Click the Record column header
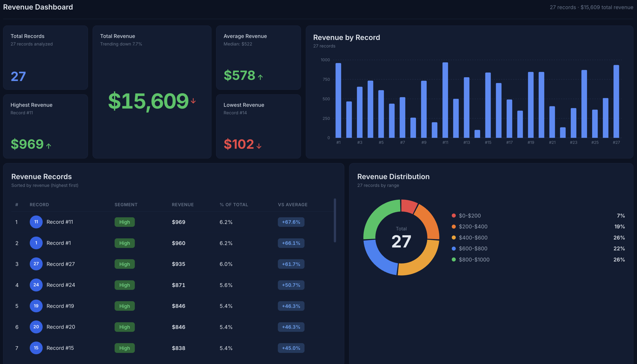 (39, 205)
